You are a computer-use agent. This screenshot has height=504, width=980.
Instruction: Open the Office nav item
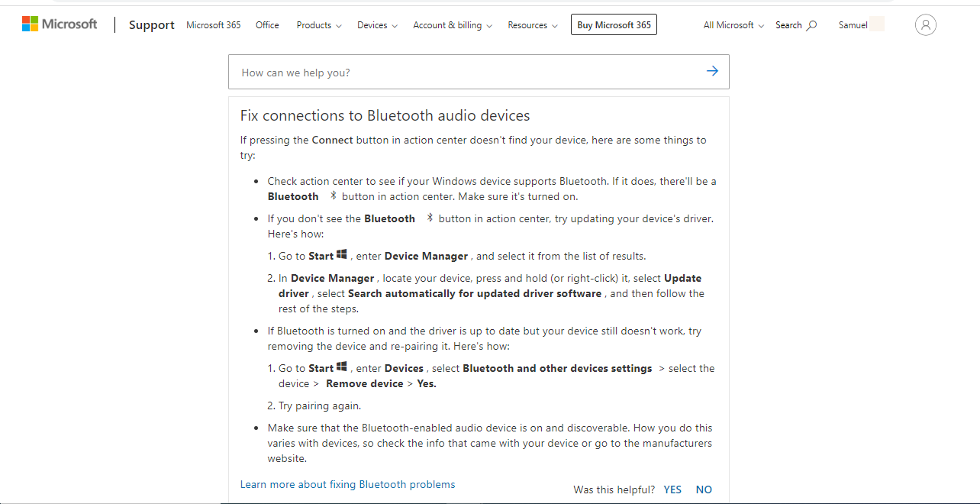tap(267, 25)
